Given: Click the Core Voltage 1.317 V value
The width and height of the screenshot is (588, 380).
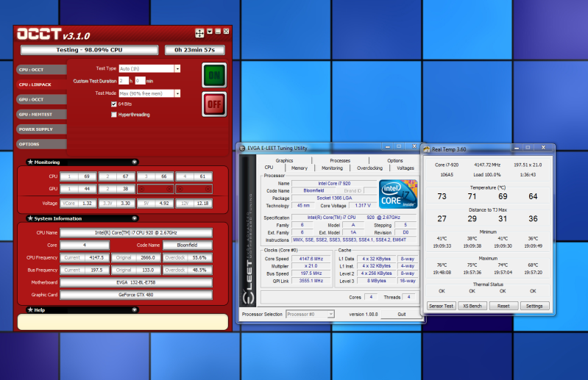Looking at the screenshot, I should click(363, 206).
